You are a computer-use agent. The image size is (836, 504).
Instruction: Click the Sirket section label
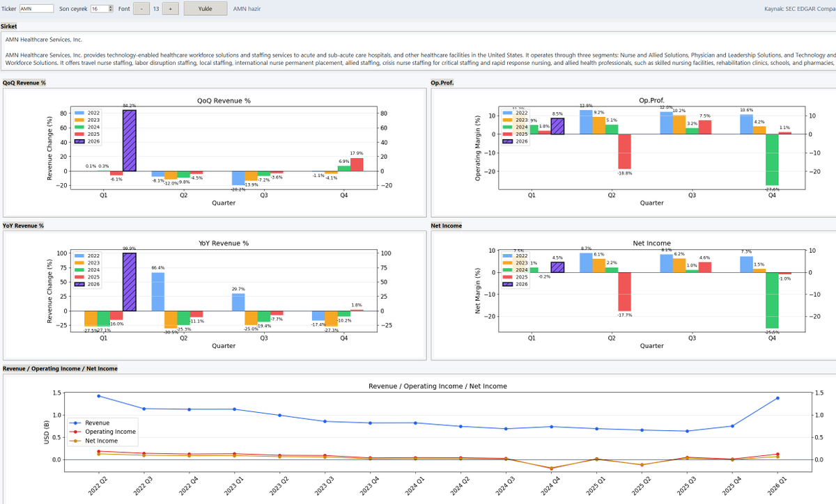[x=9, y=26]
